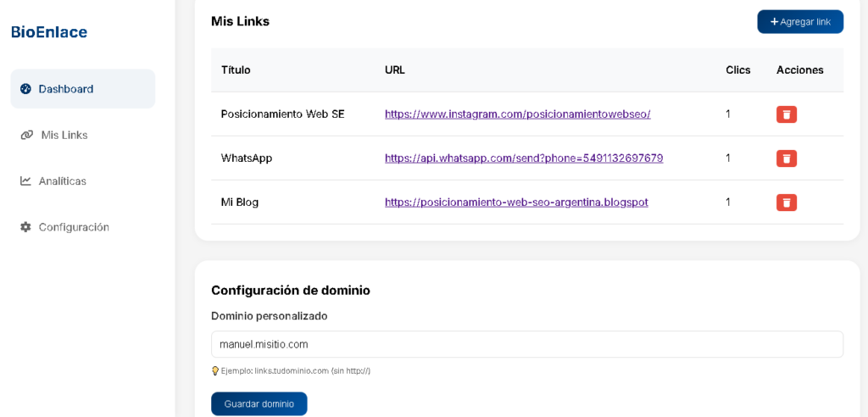Click the lightbulb icon before Ejemplo hint

point(215,371)
